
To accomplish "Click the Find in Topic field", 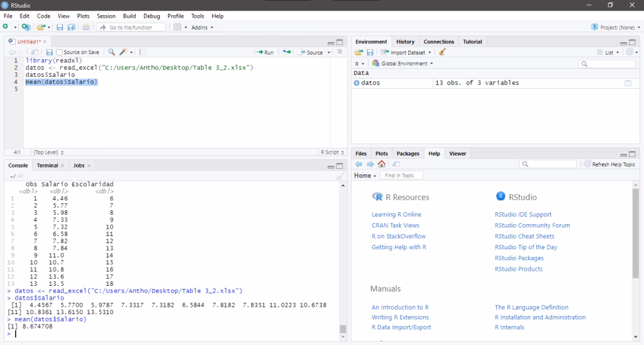I will (x=401, y=175).
